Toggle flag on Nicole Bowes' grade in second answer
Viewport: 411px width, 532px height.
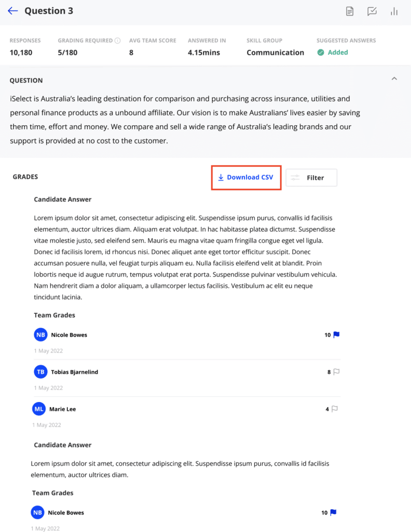[333, 512]
